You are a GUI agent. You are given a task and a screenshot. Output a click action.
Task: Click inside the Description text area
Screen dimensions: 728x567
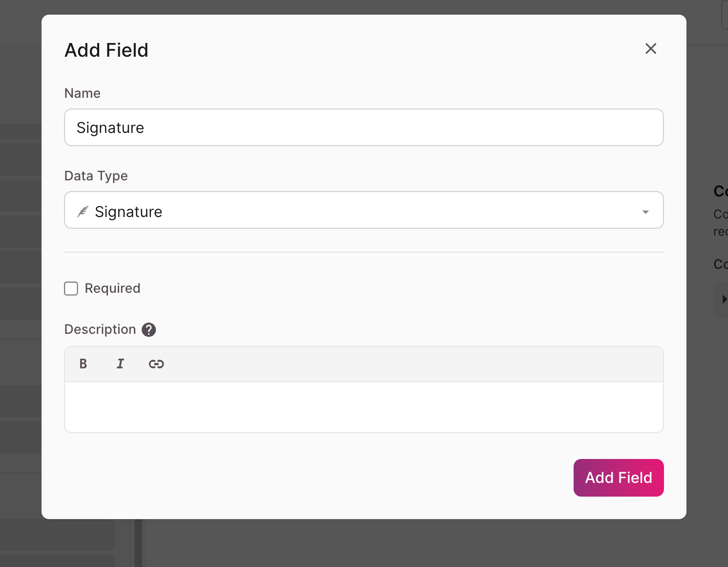click(x=364, y=407)
